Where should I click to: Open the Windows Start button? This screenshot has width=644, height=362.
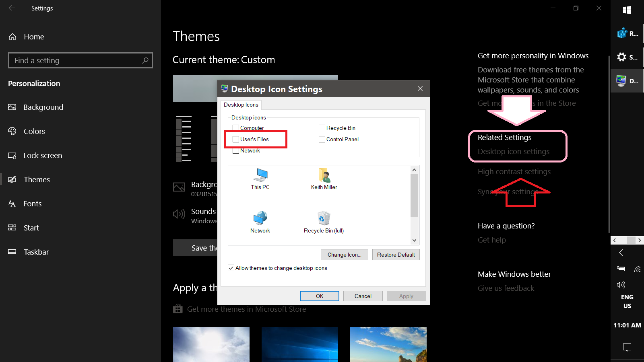[x=627, y=10]
